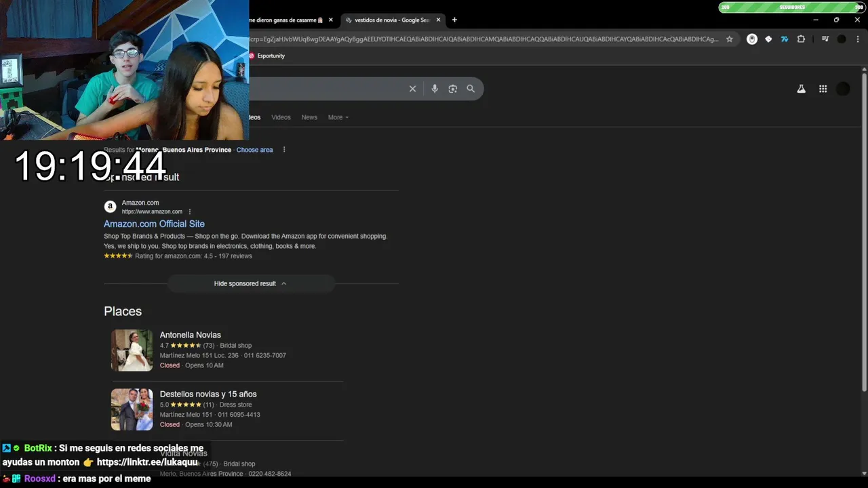Open Destellos novias y 15 años listing
868x488 pixels.
coord(208,394)
